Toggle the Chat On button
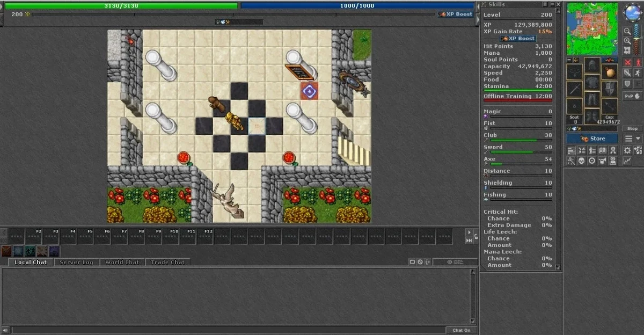This screenshot has width=644, height=335. click(x=462, y=330)
